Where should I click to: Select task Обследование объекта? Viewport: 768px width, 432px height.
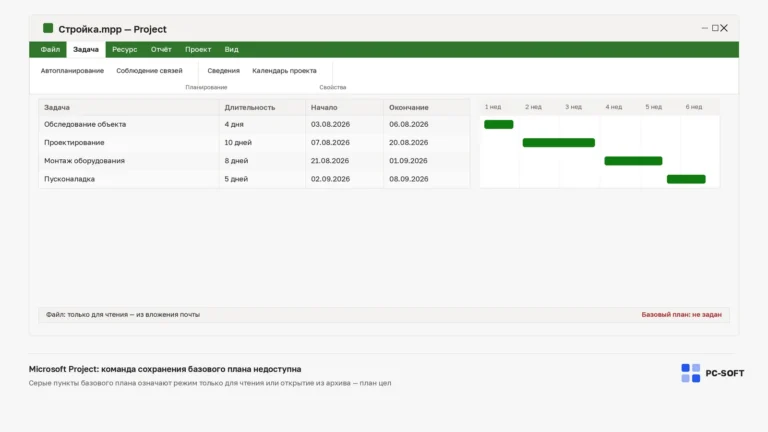(x=85, y=124)
